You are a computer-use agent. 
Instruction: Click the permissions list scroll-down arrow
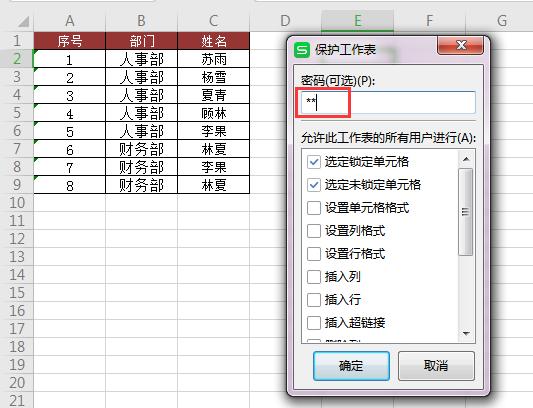pos(466,334)
